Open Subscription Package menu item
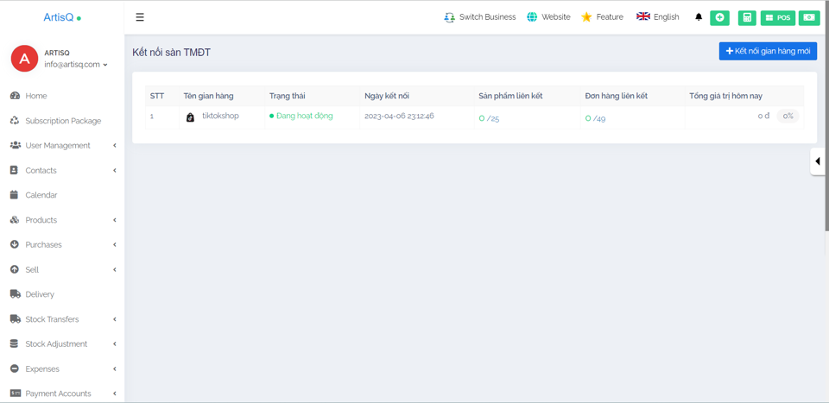 point(62,121)
